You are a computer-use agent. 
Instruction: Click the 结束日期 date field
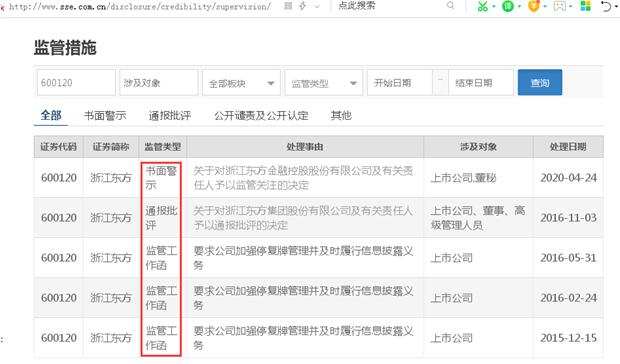click(481, 83)
